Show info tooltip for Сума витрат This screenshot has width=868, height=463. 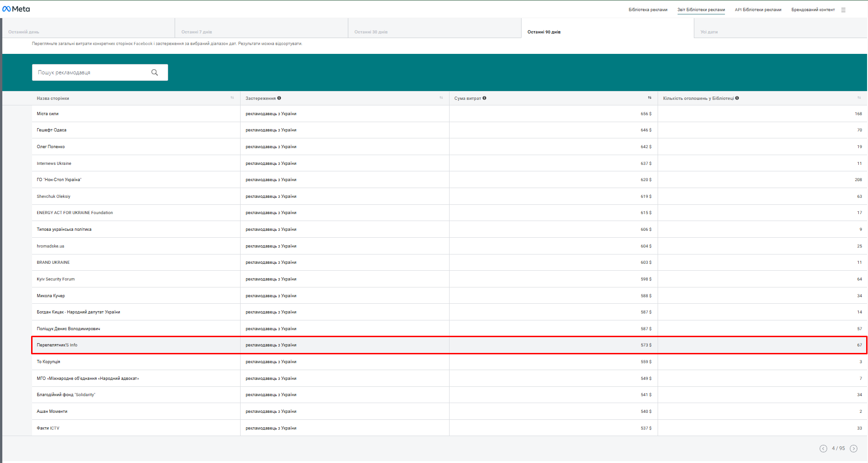coord(484,98)
